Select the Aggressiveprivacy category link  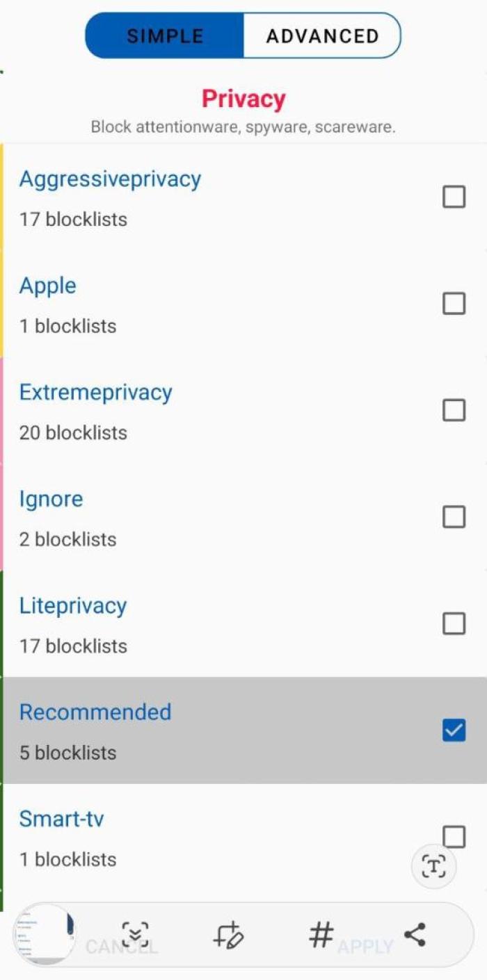[x=109, y=179]
